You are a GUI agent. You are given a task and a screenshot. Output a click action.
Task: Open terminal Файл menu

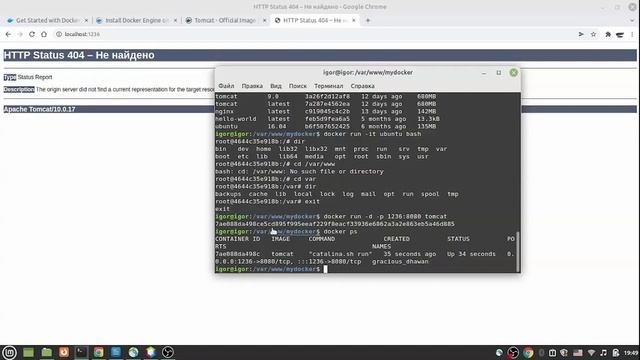coord(226,86)
